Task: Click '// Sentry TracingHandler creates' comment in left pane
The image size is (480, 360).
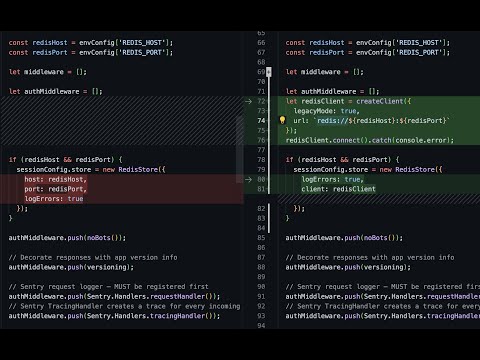Action: 124,306
